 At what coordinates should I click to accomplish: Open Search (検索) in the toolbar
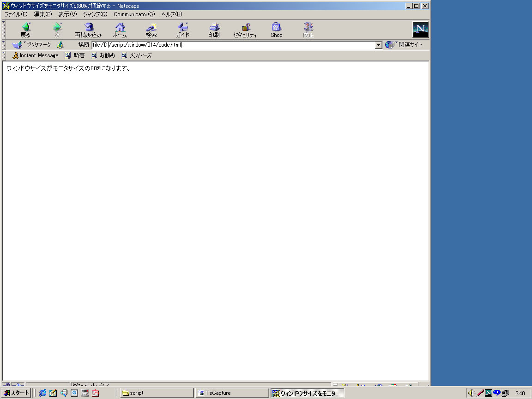[x=151, y=30]
